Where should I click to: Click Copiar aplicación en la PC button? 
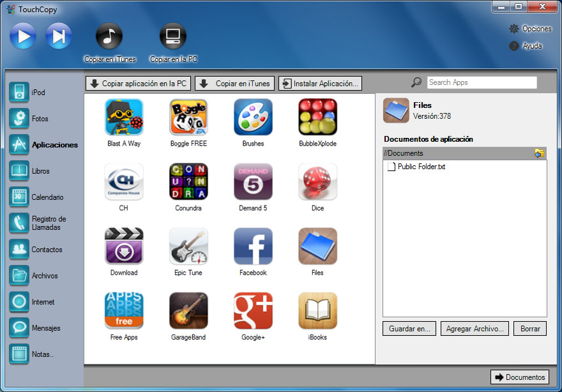(139, 84)
